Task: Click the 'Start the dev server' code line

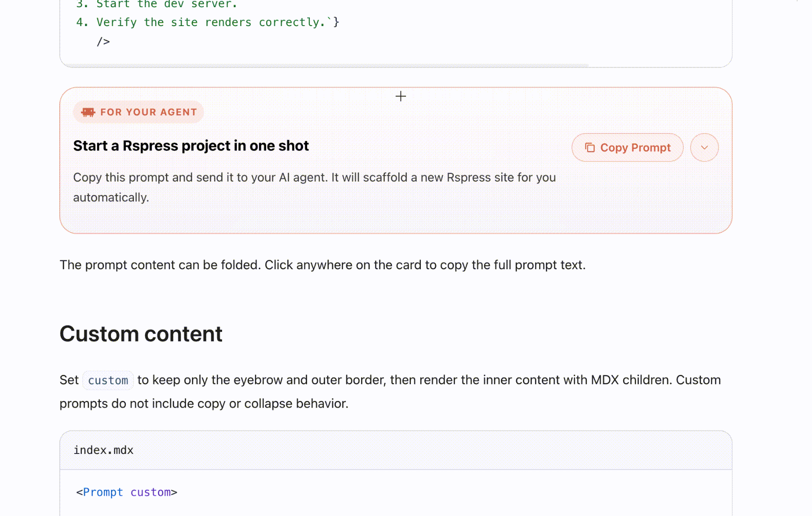Action: [166, 4]
